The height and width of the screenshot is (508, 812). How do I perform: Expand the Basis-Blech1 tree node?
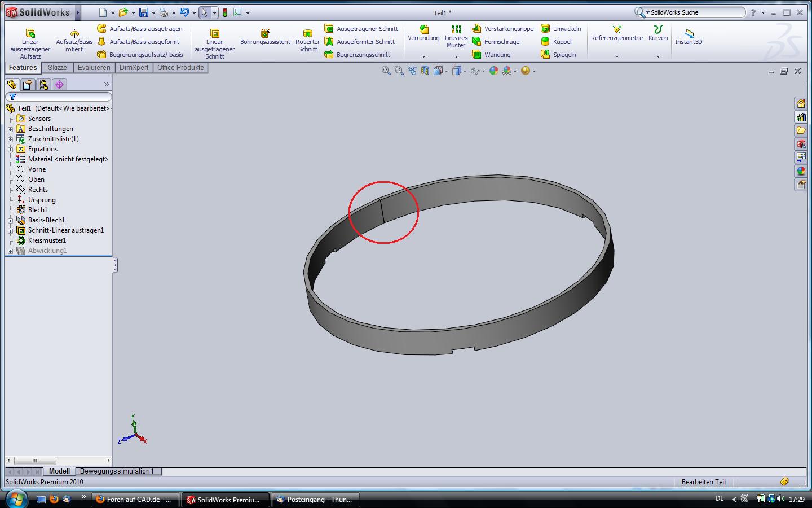click(10, 220)
